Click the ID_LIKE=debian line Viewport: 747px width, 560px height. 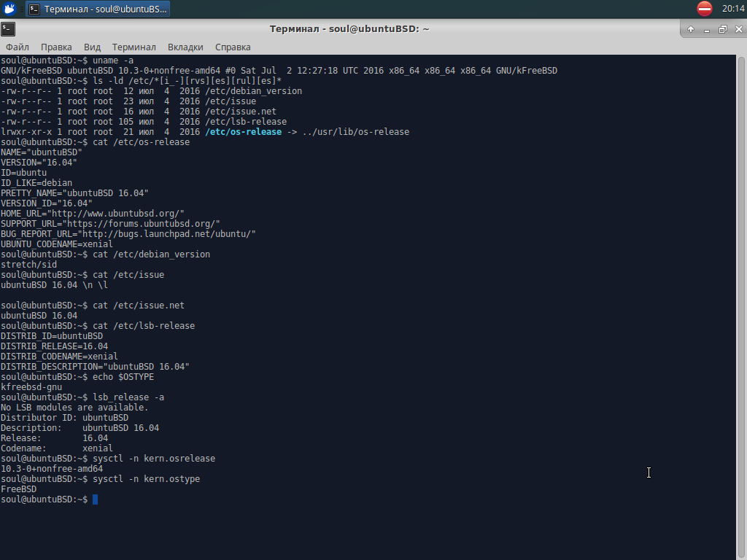tap(36, 183)
